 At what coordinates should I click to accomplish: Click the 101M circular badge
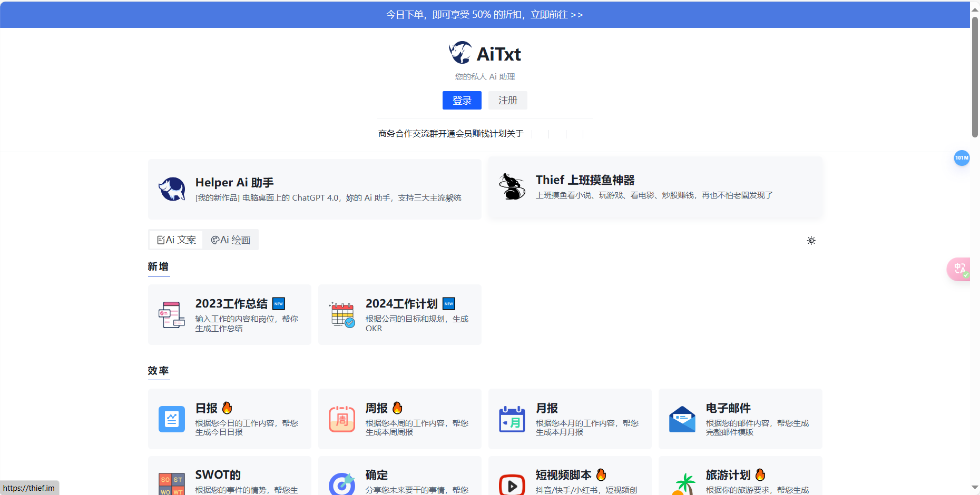pos(962,158)
